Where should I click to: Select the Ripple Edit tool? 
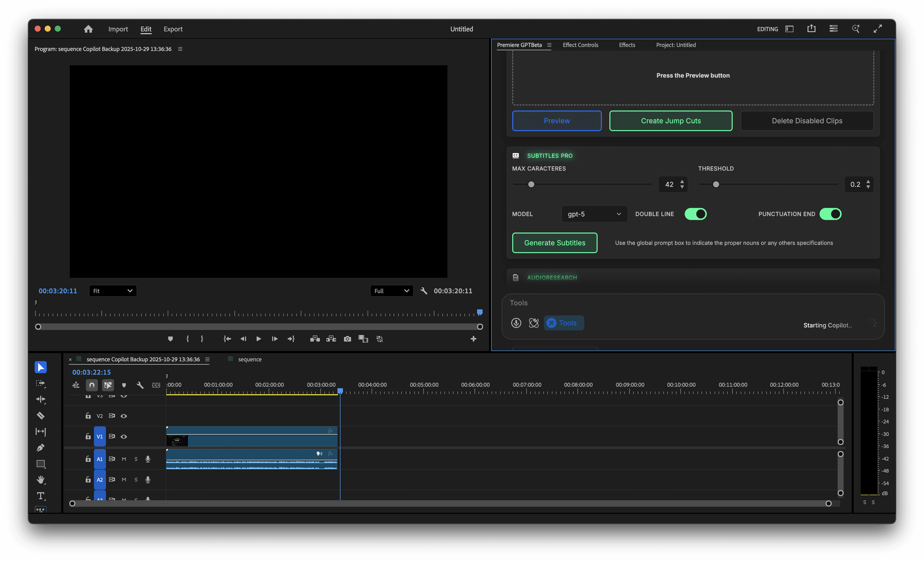coord(40,399)
